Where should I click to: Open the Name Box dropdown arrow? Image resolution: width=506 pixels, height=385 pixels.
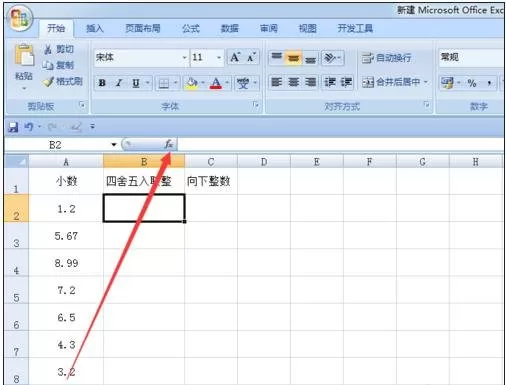click(x=114, y=145)
